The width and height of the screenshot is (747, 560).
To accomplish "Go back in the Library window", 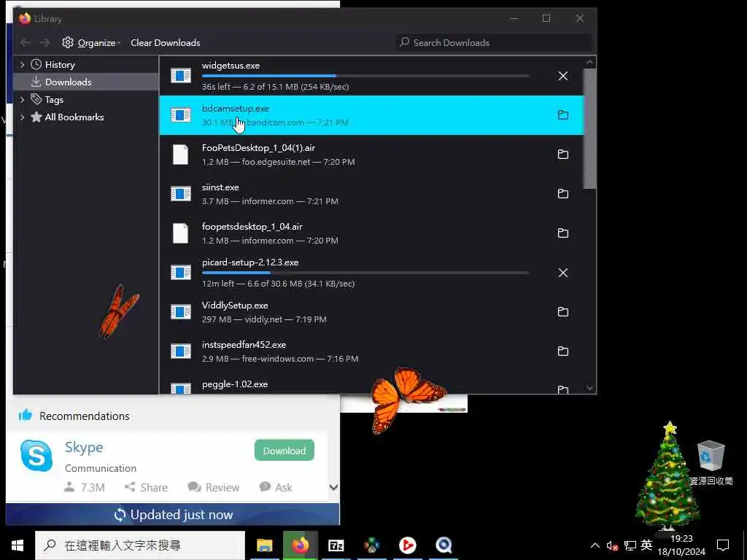I will pos(26,43).
